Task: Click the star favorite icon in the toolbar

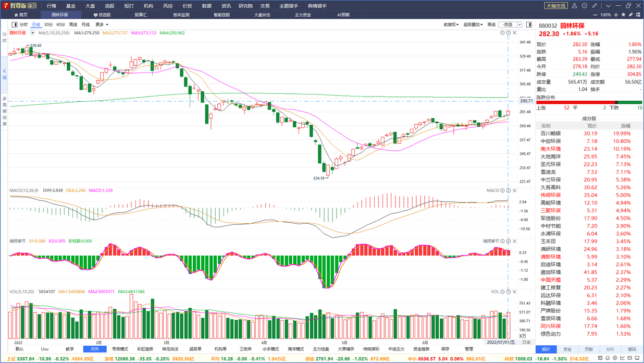Action: [623, 15]
